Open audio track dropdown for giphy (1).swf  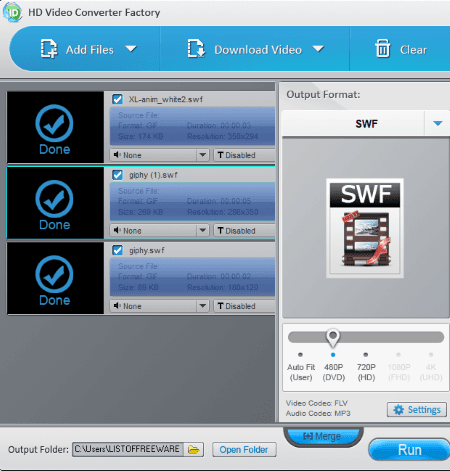[203, 230]
